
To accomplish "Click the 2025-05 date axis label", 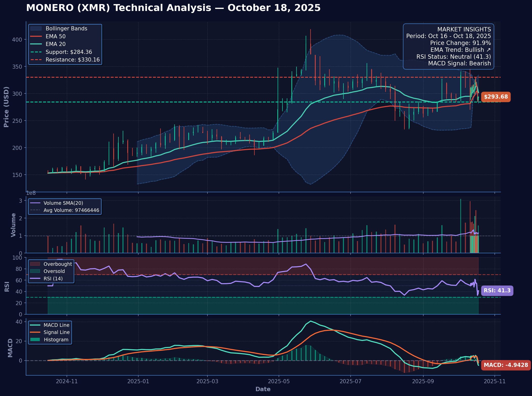I will point(279,381).
